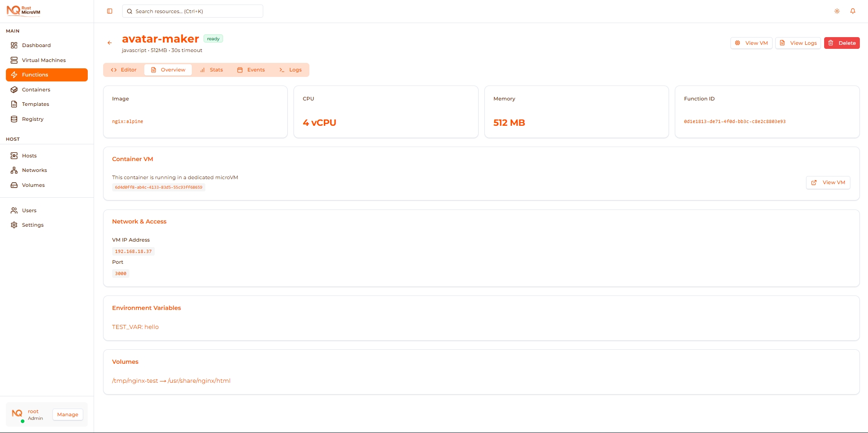
Task: Open the Users page
Action: (29, 210)
